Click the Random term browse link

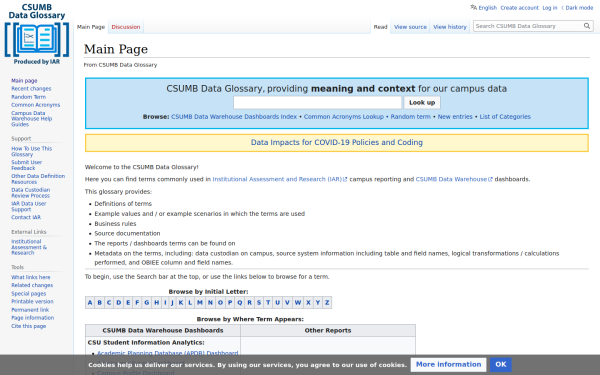(x=411, y=117)
